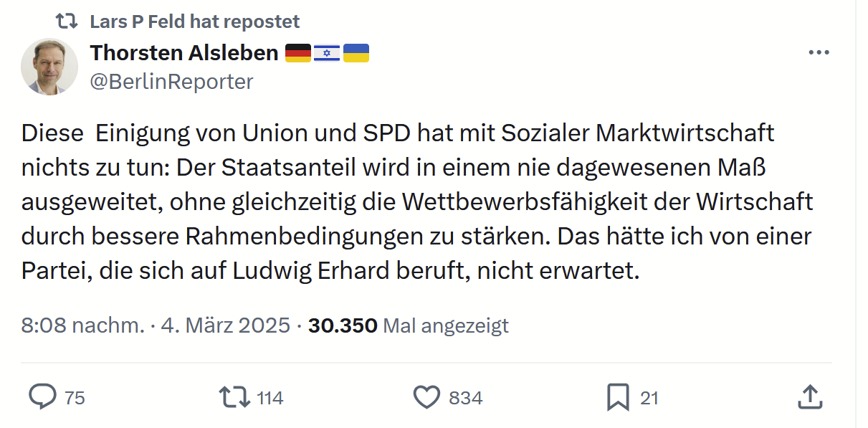Open the tweet timestamp 8:08 nachm. 4. März 2025

(x=156, y=325)
